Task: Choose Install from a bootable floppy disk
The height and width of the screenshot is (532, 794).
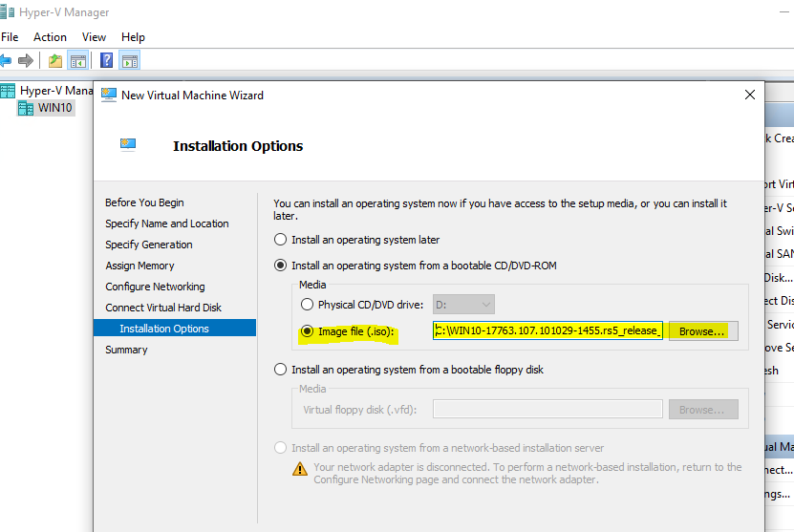Action: click(x=280, y=370)
